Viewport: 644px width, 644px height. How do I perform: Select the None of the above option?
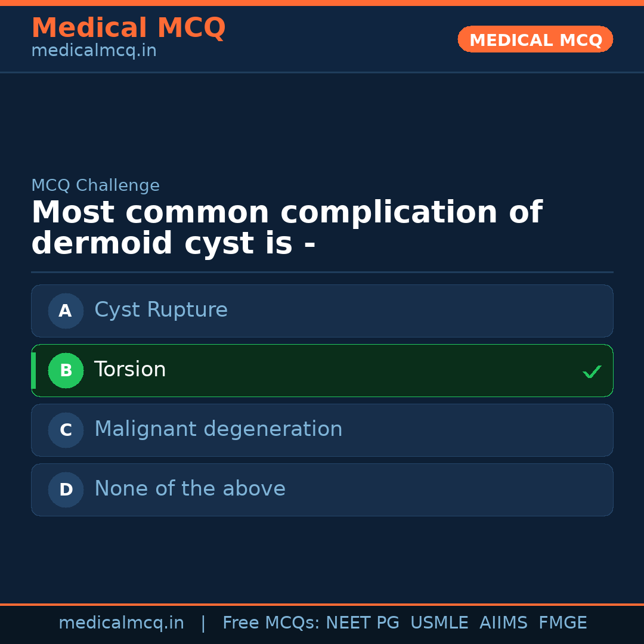[x=322, y=490]
